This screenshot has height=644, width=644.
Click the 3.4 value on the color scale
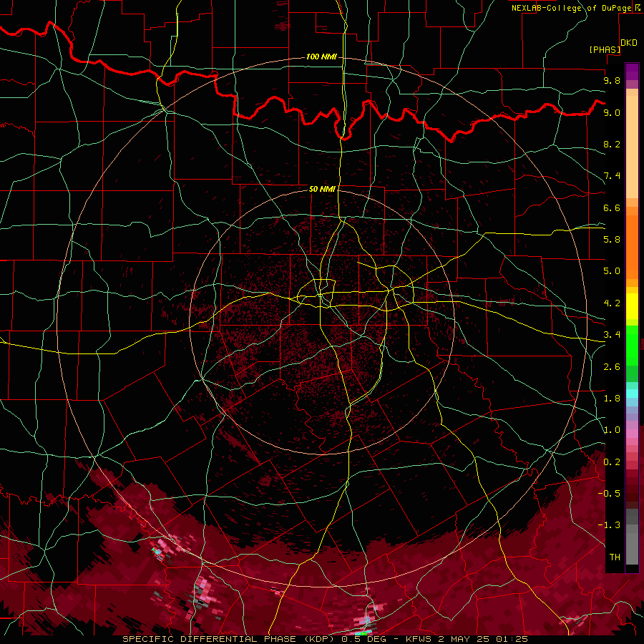pyautogui.click(x=612, y=335)
